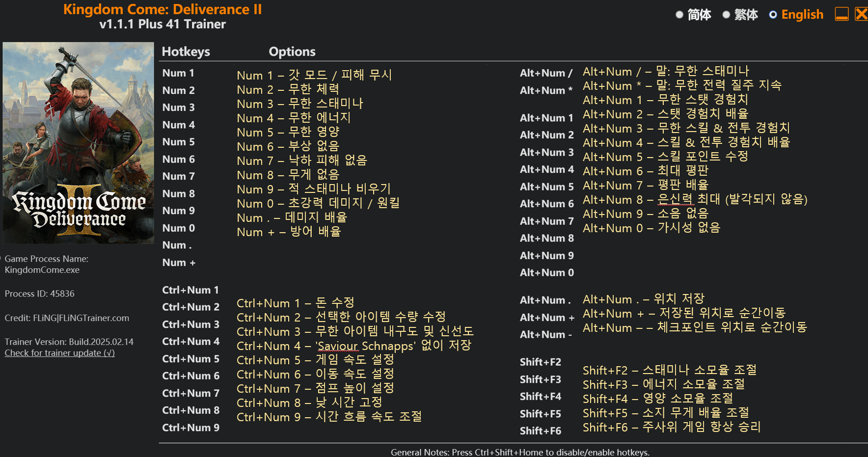
Task: Click the 'KingdomCome.exe' process name
Action: 42,270
